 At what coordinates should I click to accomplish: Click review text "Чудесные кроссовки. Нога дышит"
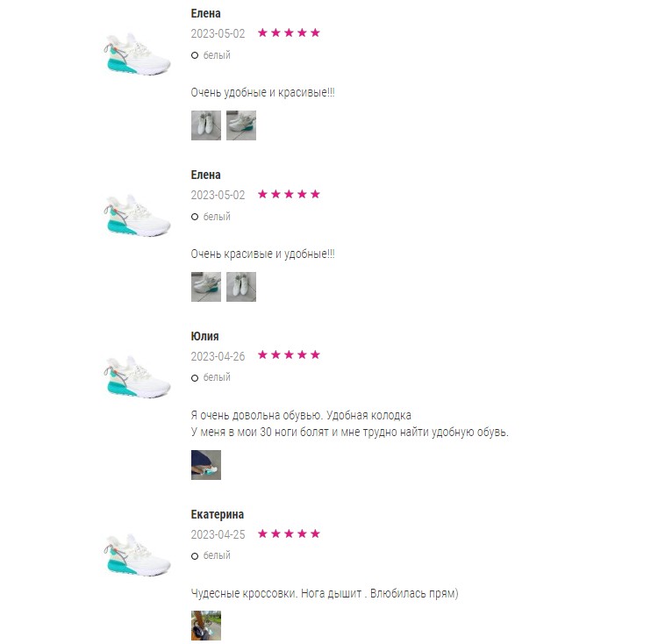coord(276,593)
